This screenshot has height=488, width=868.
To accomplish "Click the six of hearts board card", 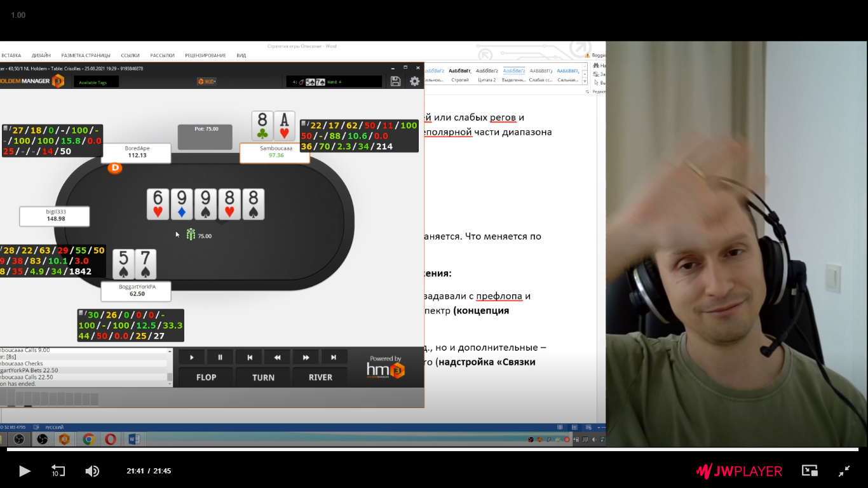I will point(158,204).
